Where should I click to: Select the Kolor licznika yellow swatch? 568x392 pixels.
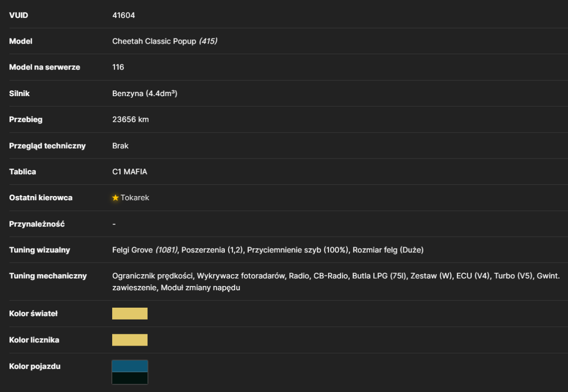(130, 340)
